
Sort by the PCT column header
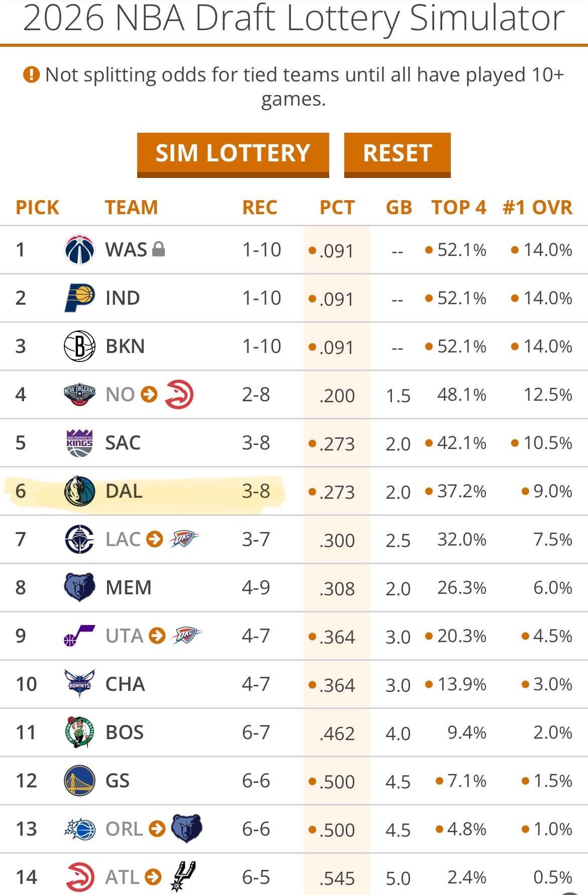click(x=337, y=207)
